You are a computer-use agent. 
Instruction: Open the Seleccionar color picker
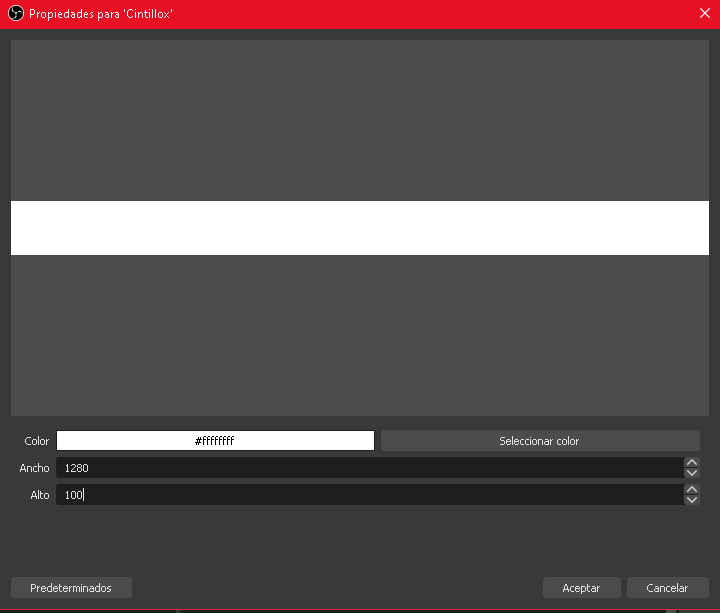click(x=540, y=441)
